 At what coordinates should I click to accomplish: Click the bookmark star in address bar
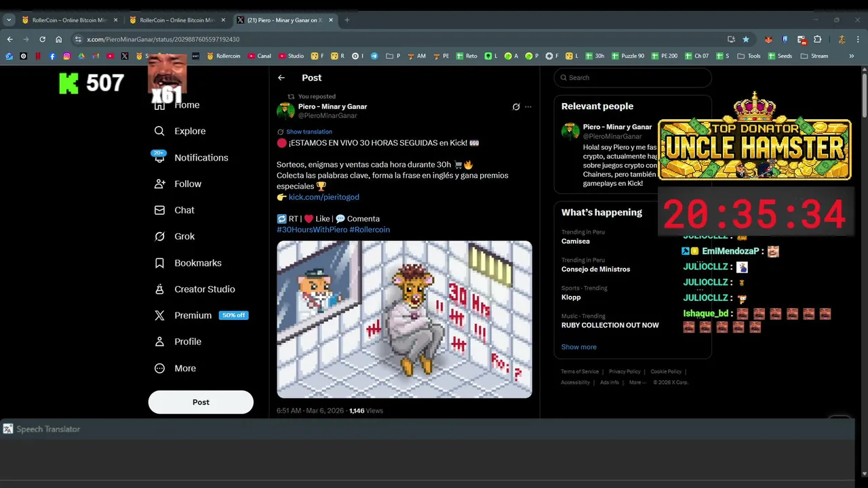pyautogui.click(x=746, y=39)
